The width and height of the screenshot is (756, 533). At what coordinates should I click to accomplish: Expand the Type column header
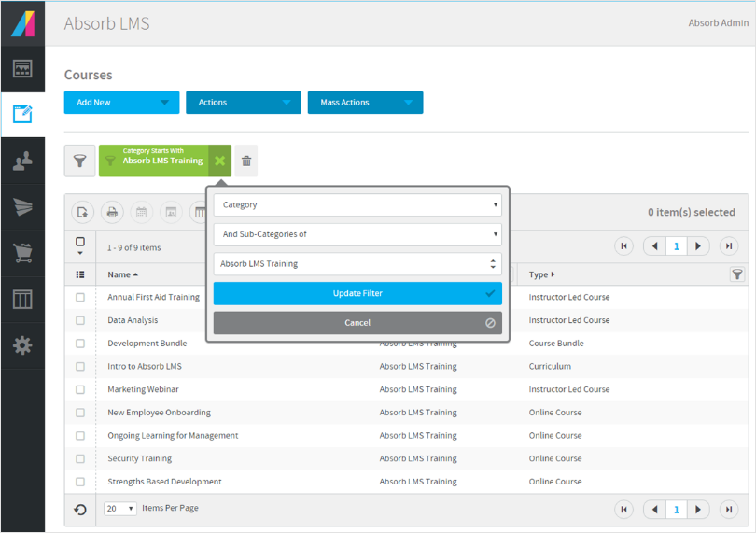(541, 274)
